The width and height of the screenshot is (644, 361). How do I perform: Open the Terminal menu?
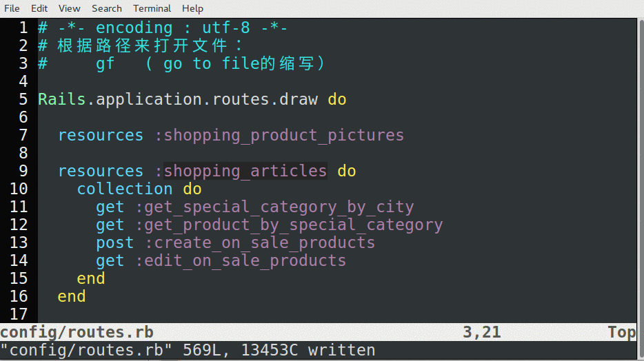click(152, 8)
